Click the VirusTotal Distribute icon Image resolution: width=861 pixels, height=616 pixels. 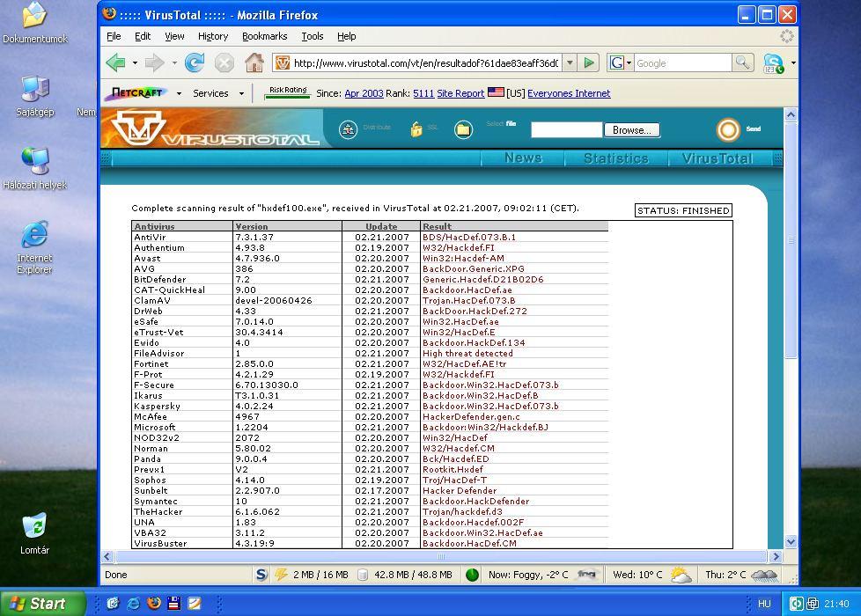(348, 129)
